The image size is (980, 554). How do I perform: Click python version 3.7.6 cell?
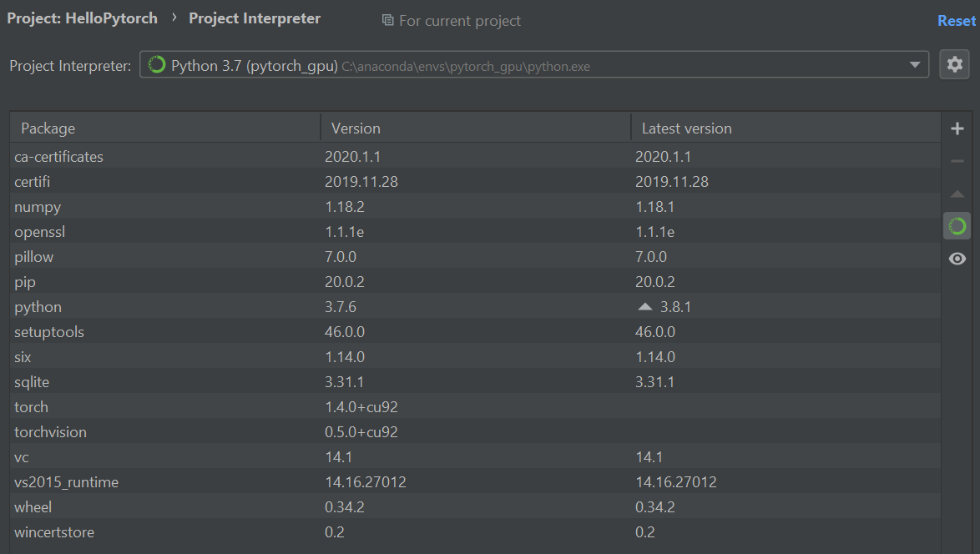pyautogui.click(x=341, y=307)
